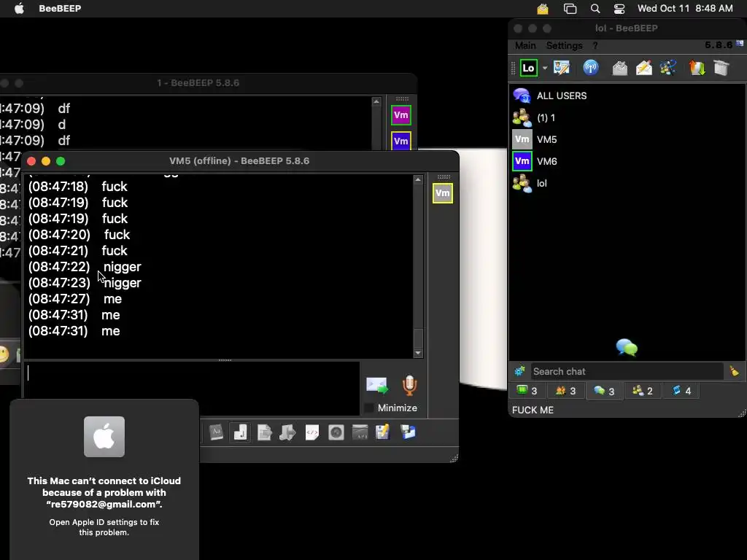
Task: Open Spotlight search magnifier
Action: click(x=595, y=9)
